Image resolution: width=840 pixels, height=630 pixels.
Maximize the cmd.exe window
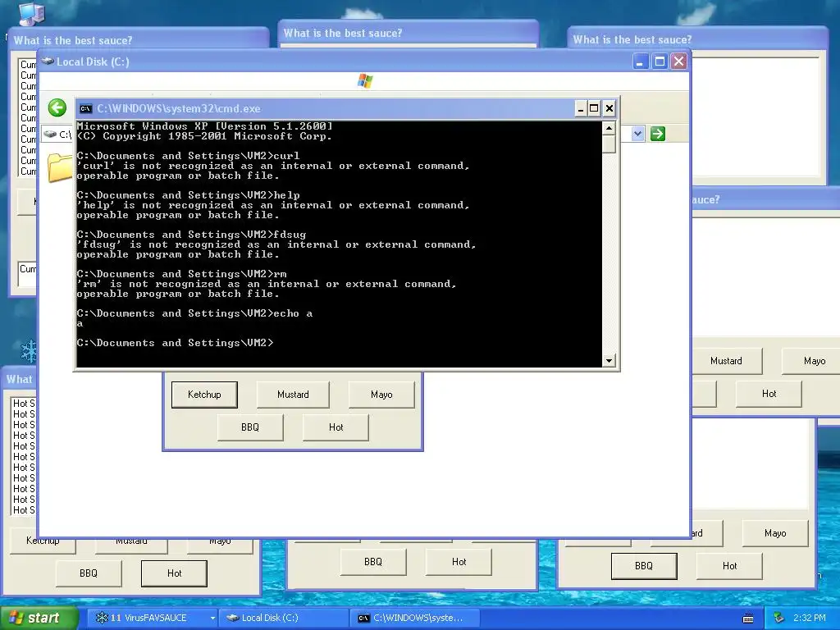[x=594, y=109]
